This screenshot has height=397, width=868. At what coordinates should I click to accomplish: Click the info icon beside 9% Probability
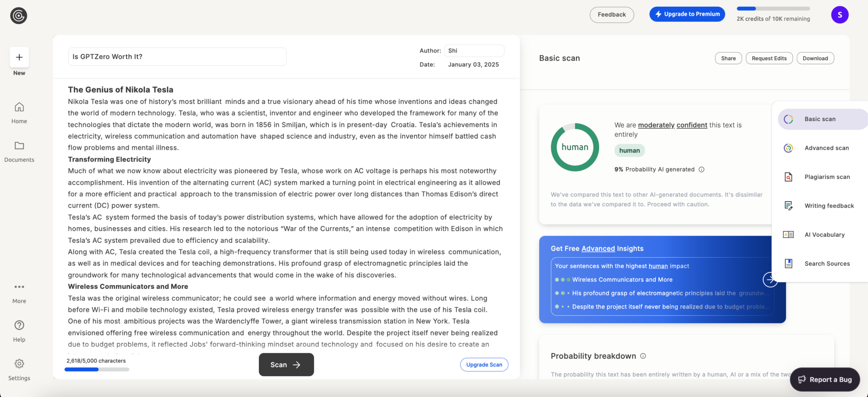coord(702,169)
